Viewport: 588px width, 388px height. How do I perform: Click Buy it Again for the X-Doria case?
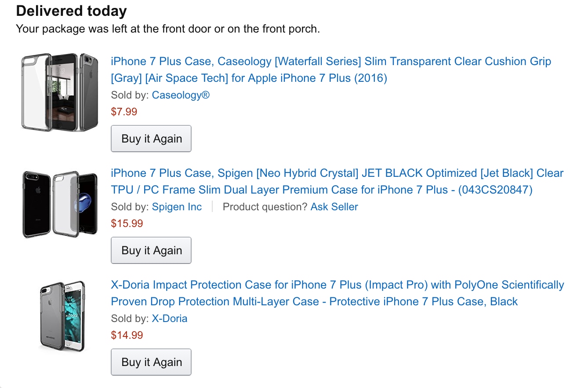[x=151, y=362]
